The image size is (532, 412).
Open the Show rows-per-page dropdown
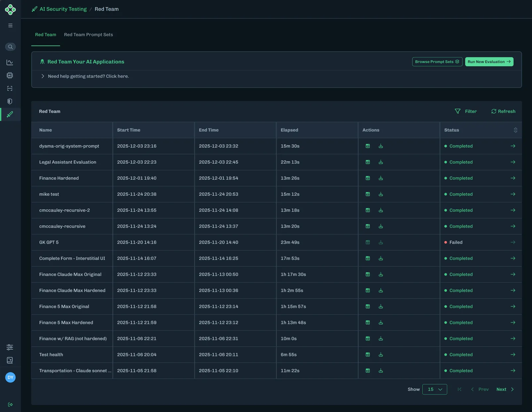point(435,389)
